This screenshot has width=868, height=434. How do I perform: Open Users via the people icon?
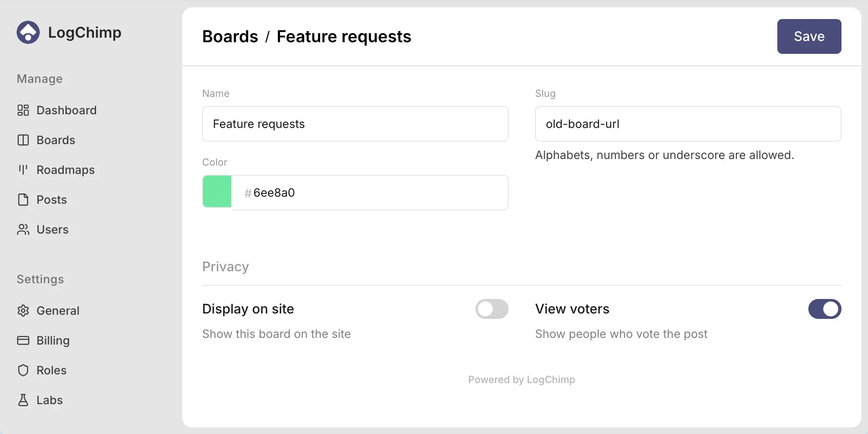click(23, 229)
